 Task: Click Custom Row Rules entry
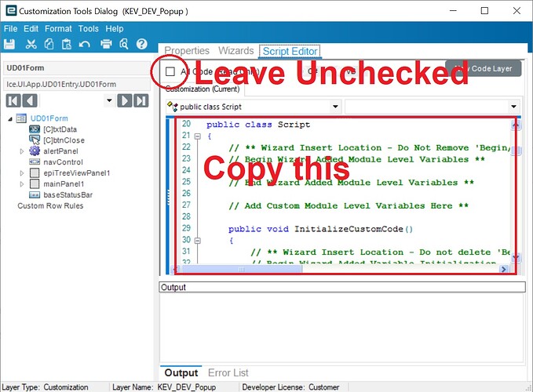50,205
